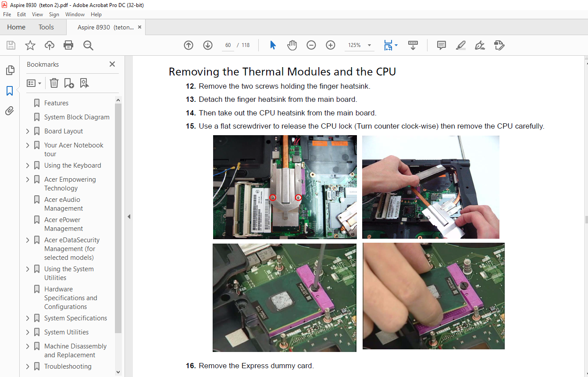The image size is (588, 377).
Task: Jump to System Block Diagram bookmark
Action: pos(77,117)
